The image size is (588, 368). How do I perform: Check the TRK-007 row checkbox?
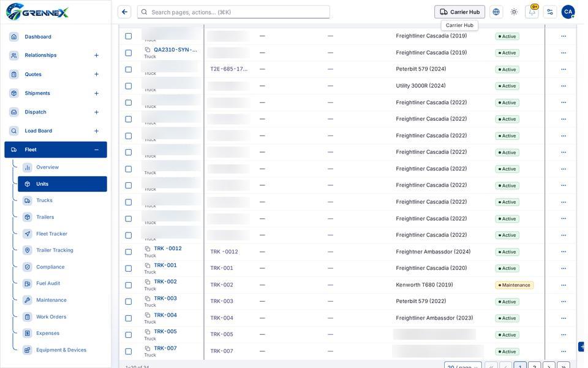[128, 351]
